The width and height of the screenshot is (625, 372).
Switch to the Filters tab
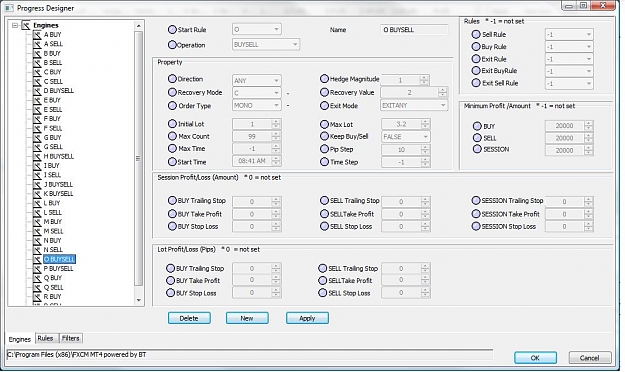71,339
